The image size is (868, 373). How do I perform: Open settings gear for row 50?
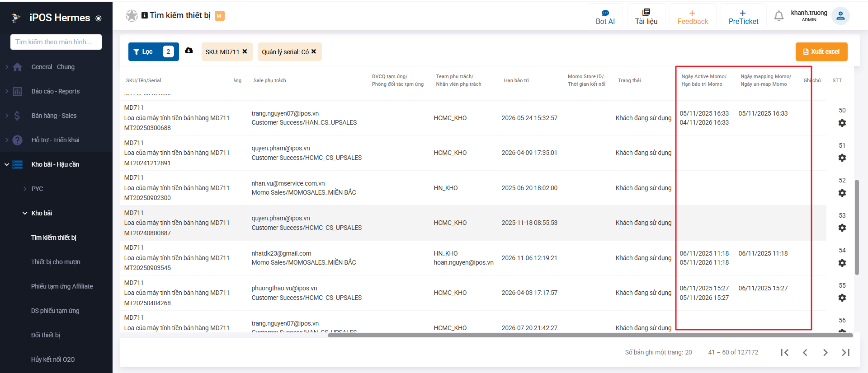[x=842, y=123]
